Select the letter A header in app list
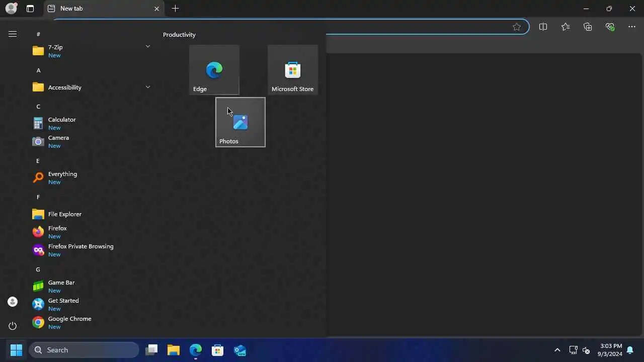This screenshot has height=362, width=644. [38, 70]
